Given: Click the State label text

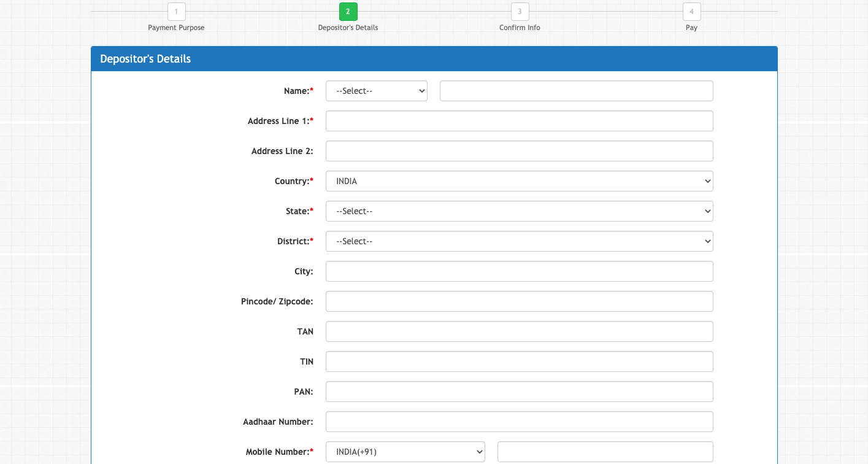Looking at the screenshot, I should point(299,211).
